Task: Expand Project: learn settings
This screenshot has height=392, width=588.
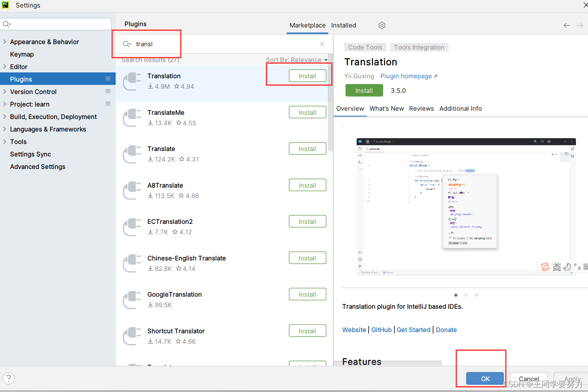Action: [5, 104]
